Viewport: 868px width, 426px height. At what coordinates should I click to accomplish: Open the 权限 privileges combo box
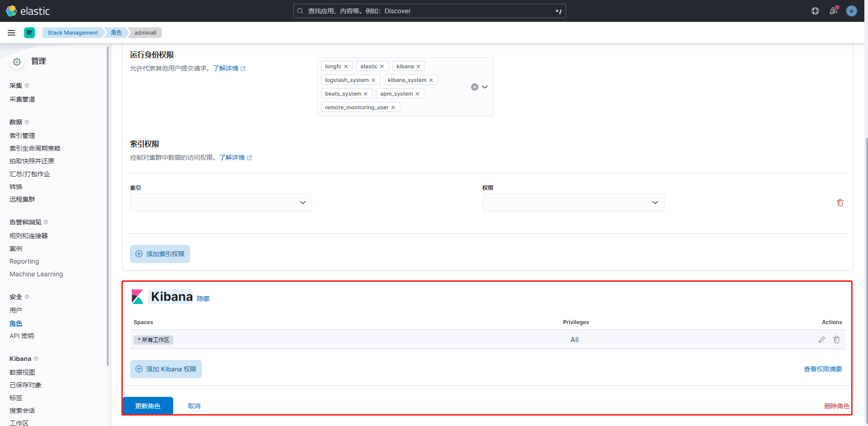(x=573, y=203)
